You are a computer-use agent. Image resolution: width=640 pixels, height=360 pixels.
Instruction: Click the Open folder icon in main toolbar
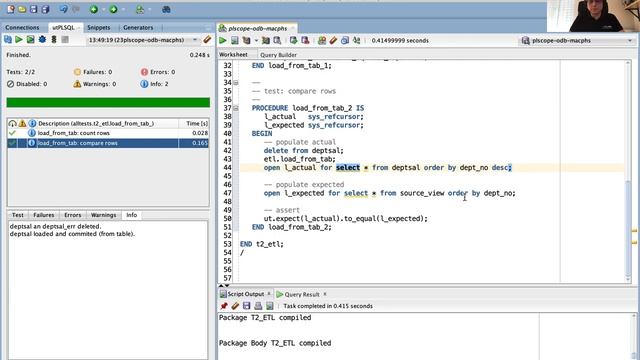tap(22, 9)
